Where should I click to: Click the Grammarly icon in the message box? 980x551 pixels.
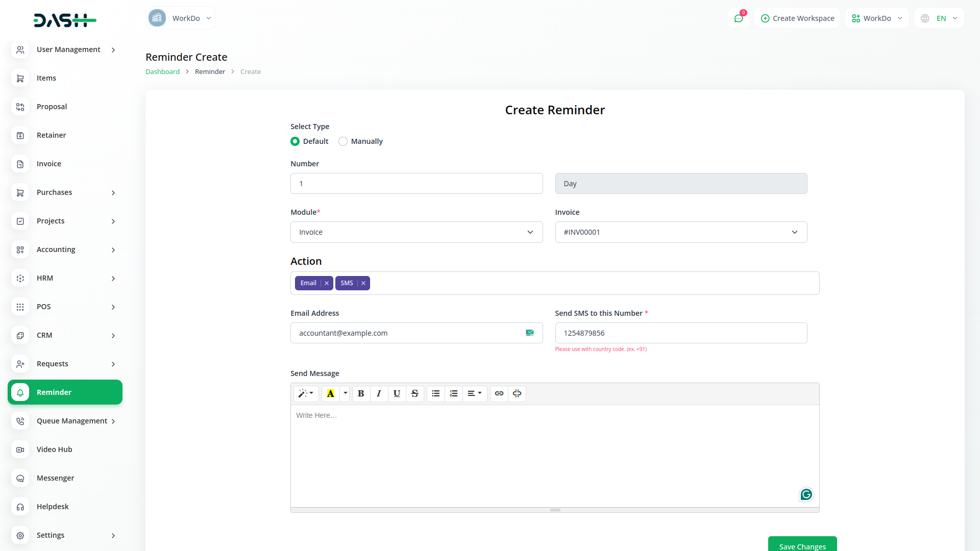coord(806,494)
